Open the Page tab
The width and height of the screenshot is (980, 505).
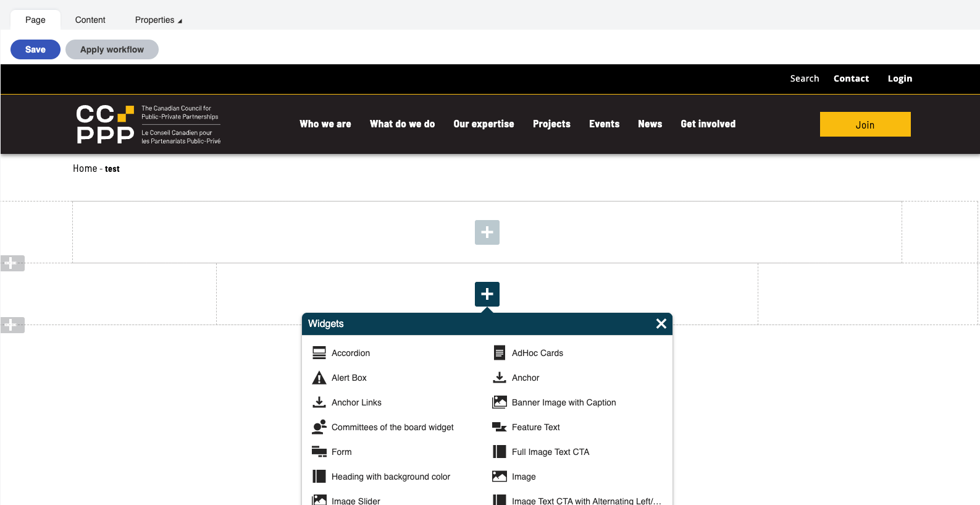35,20
